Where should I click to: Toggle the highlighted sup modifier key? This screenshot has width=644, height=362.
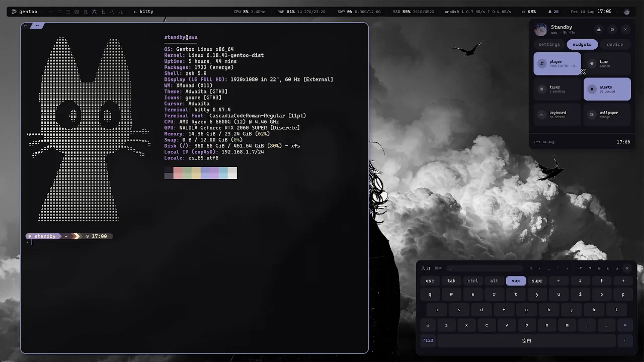point(516,281)
